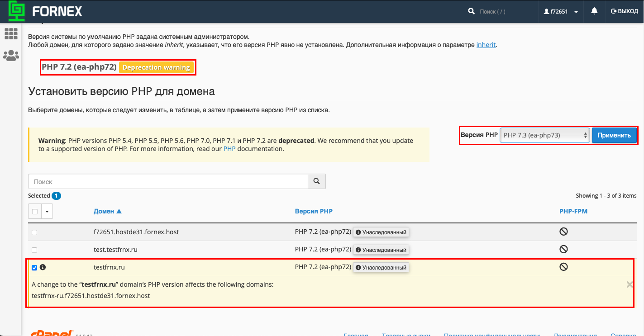Click testfrnx-ru.f72651.hostde31.fornex.host affected domain text
Image resolution: width=644 pixels, height=336 pixels.
(x=91, y=296)
